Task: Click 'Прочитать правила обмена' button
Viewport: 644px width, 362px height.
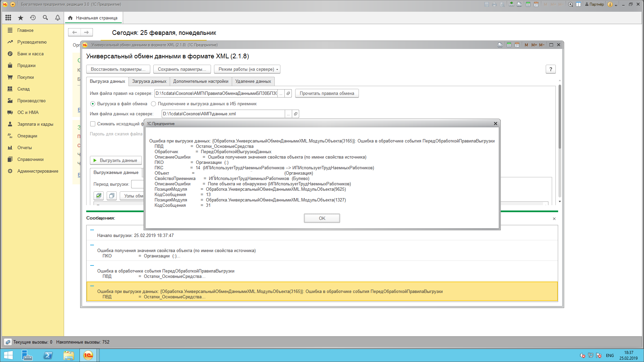Action: point(327,94)
